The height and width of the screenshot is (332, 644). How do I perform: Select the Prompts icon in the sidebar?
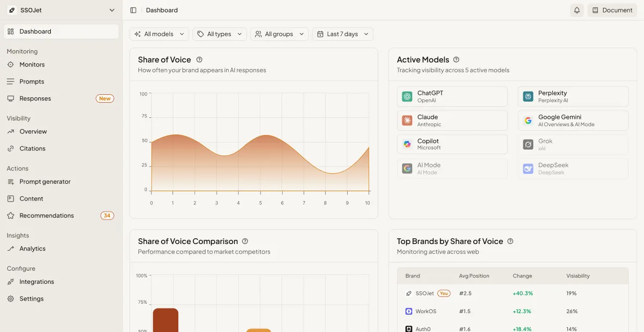pyautogui.click(x=12, y=81)
